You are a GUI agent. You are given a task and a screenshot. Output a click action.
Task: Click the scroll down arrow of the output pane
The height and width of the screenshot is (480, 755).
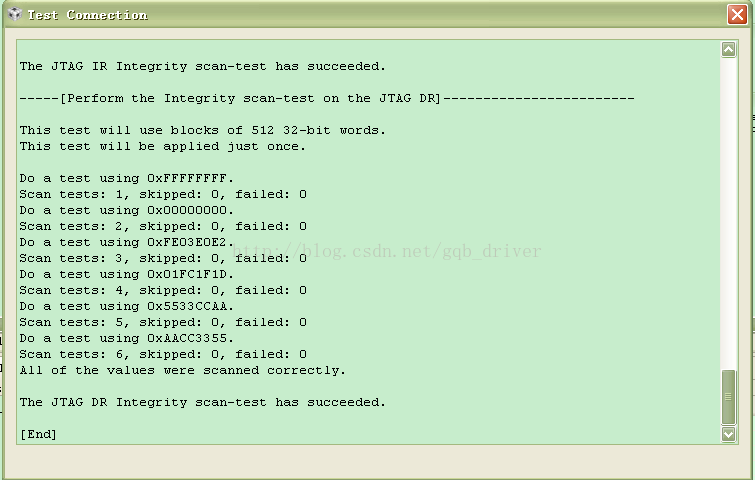(728, 434)
